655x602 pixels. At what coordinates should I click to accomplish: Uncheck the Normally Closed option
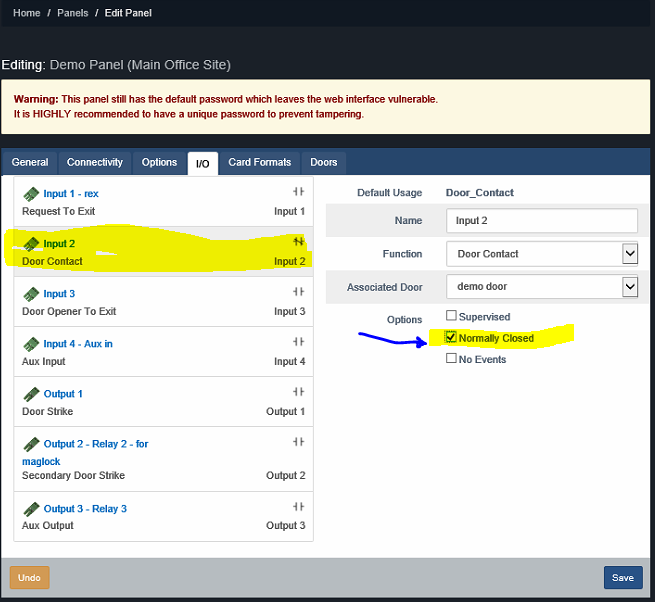pos(451,338)
